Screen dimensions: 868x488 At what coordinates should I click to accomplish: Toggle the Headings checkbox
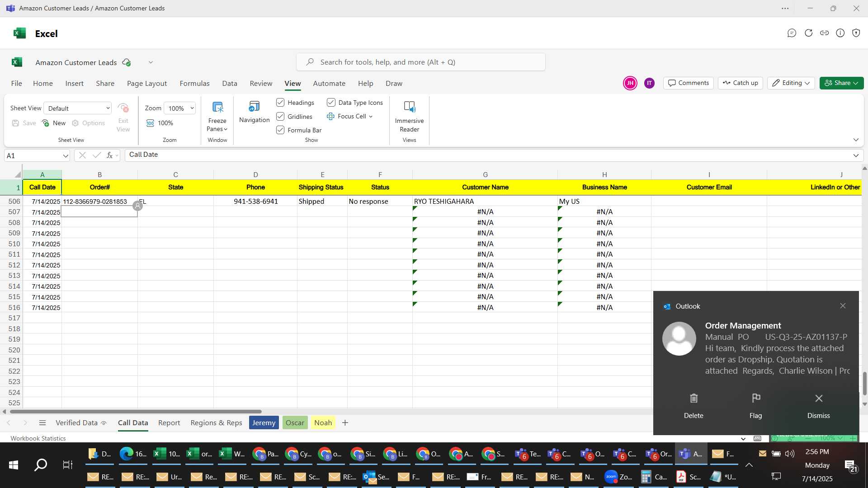pyautogui.click(x=280, y=103)
